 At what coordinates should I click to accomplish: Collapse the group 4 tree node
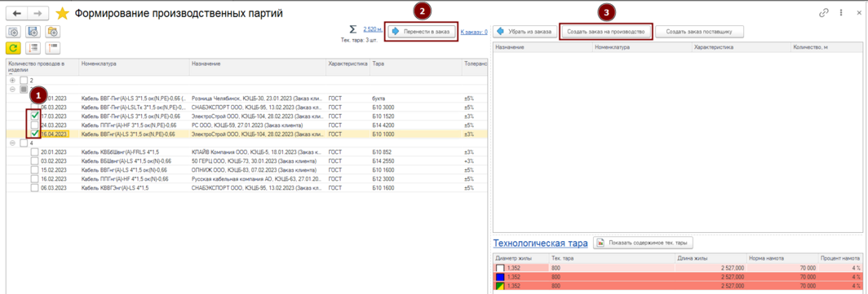point(12,143)
